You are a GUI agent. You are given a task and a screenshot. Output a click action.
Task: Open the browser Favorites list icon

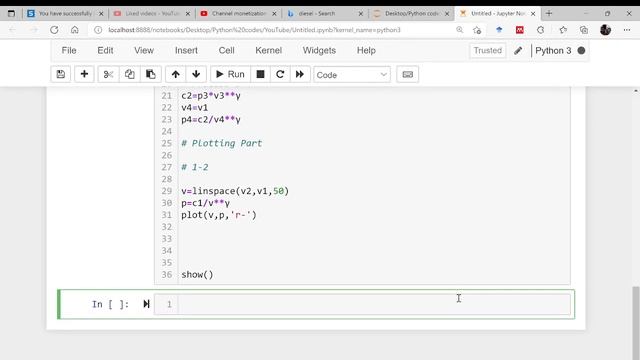[x=563, y=30]
